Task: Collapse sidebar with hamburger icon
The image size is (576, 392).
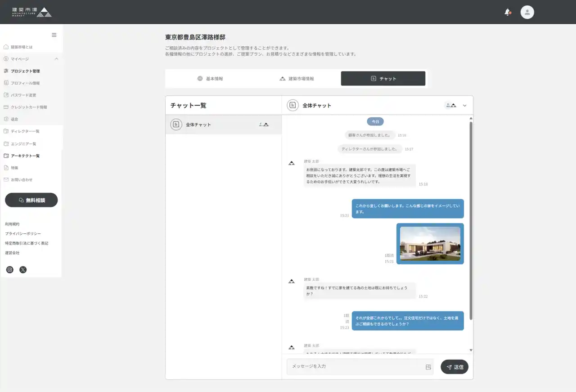Action: [x=54, y=35]
